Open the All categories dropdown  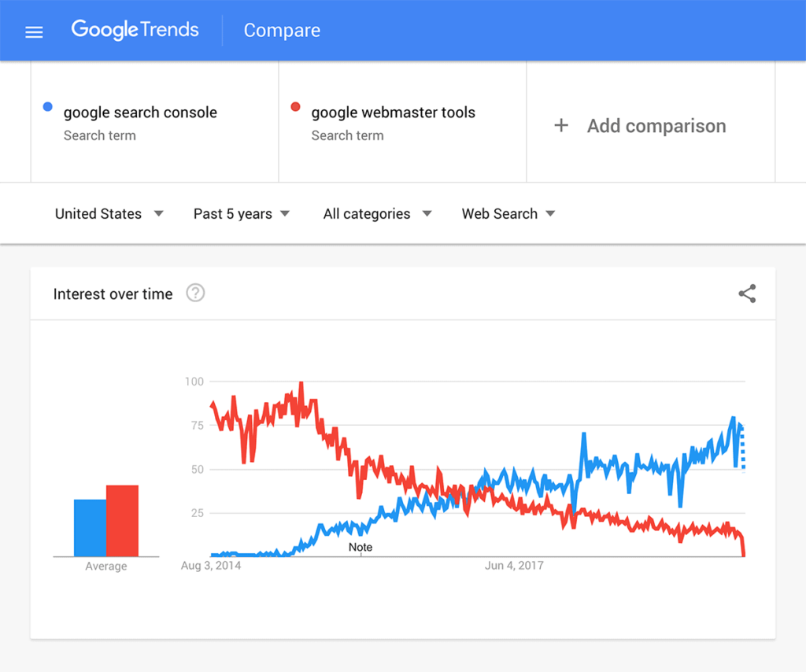click(x=376, y=213)
